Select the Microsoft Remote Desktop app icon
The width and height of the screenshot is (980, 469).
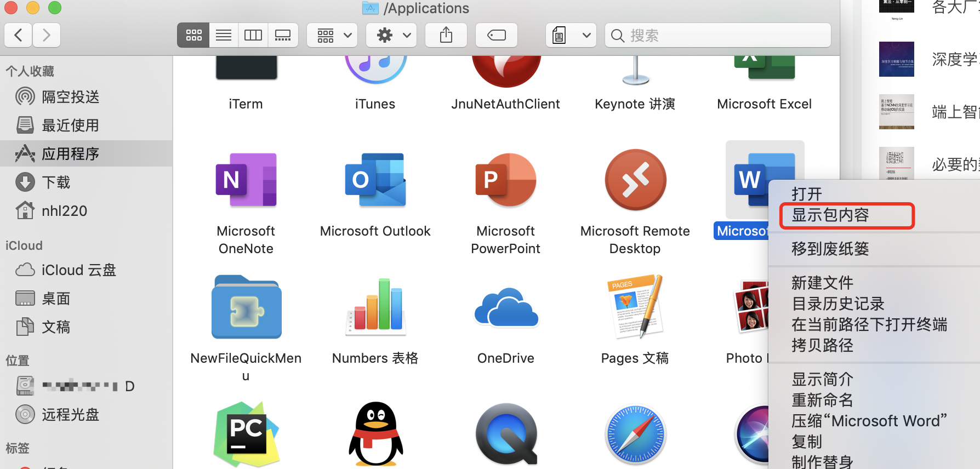(x=635, y=180)
